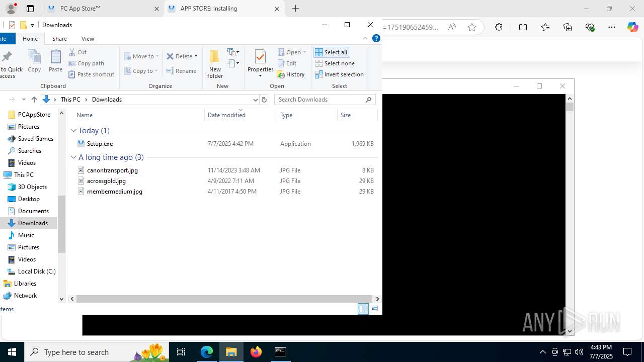Go up one folder level arrow

point(34,100)
